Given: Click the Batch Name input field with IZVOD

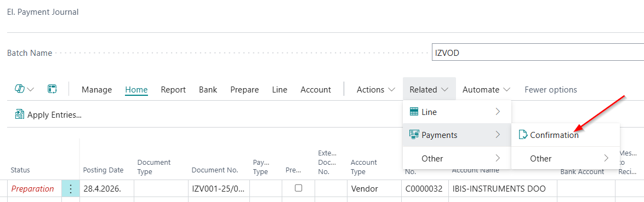Looking at the screenshot, I should coord(538,53).
